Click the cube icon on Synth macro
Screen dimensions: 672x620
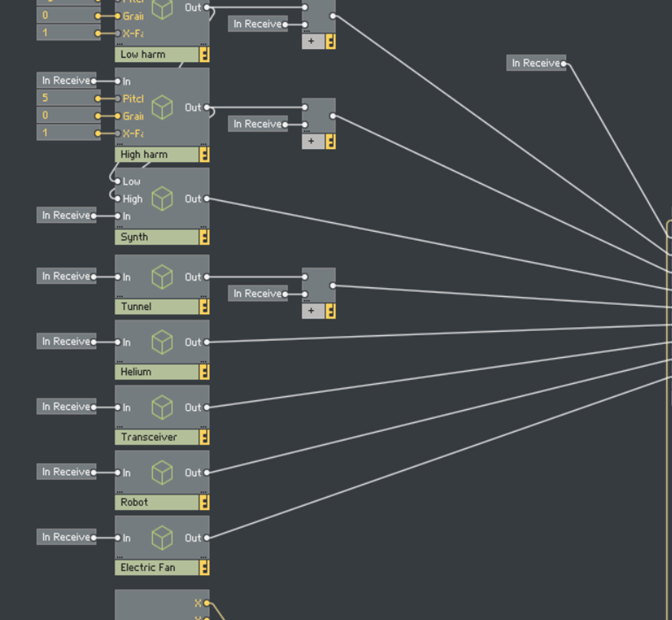click(x=162, y=198)
